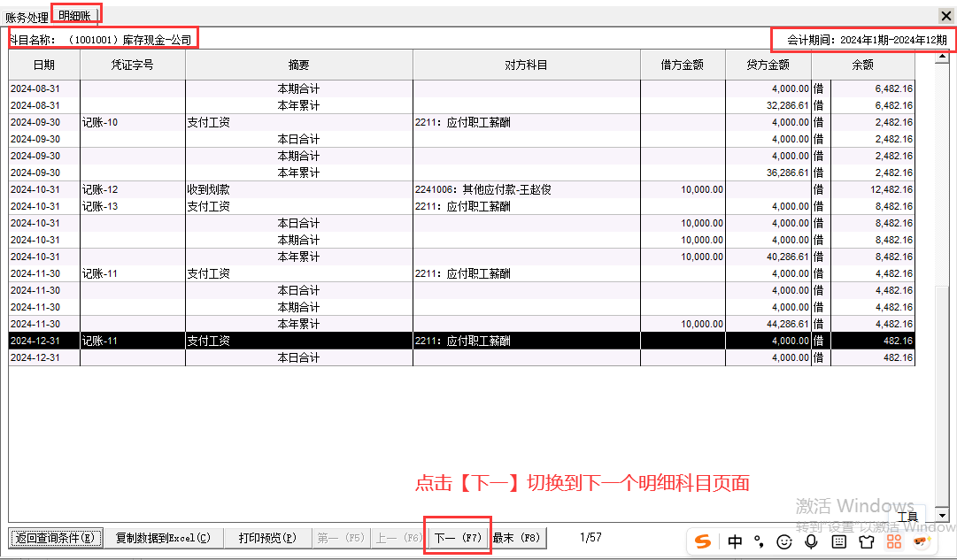
Task: Open the Sogou input method menu (S logo)
Action: click(x=703, y=541)
